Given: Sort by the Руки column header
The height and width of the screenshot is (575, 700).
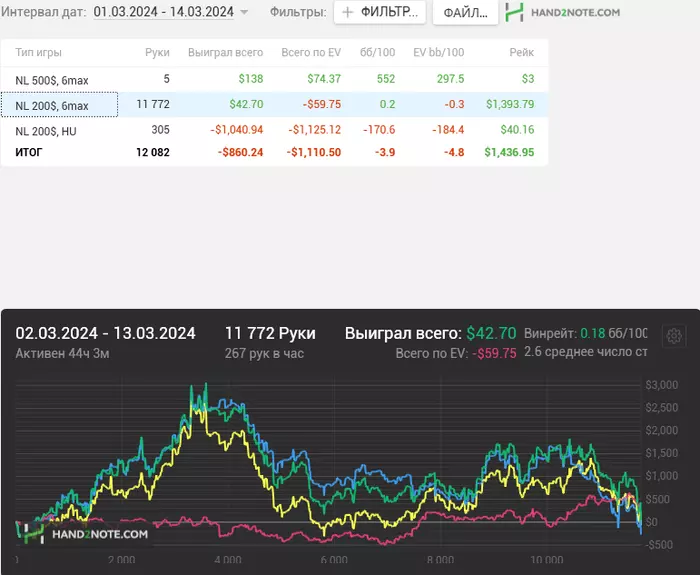Looking at the screenshot, I should (x=157, y=52).
